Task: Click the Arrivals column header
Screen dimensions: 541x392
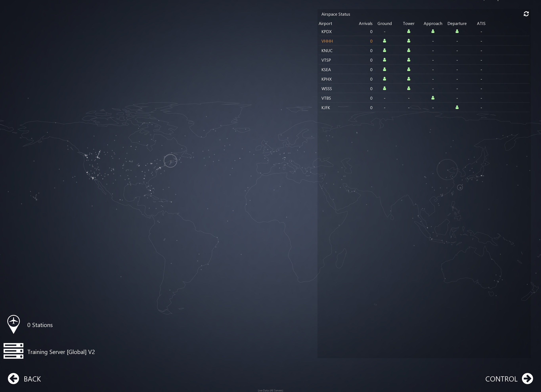Action: coord(365,23)
